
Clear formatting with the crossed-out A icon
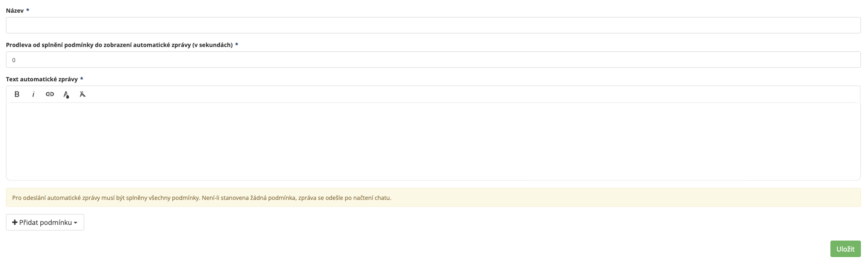pyautogui.click(x=83, y=94)
